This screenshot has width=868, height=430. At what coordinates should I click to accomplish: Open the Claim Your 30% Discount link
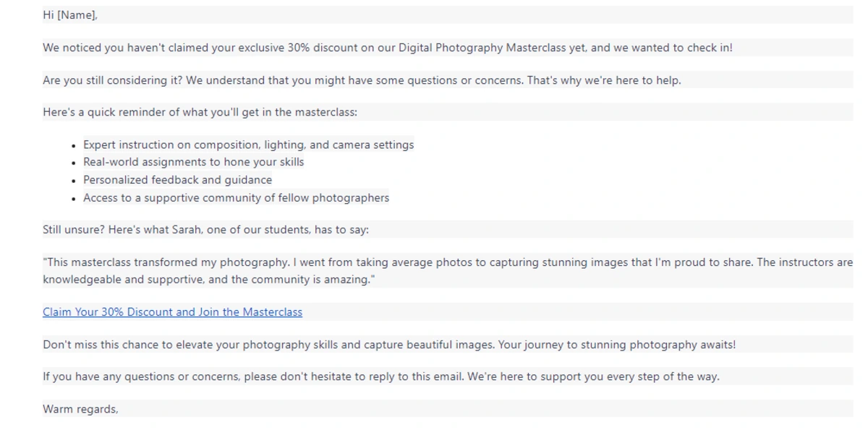(x=172, y=312)
